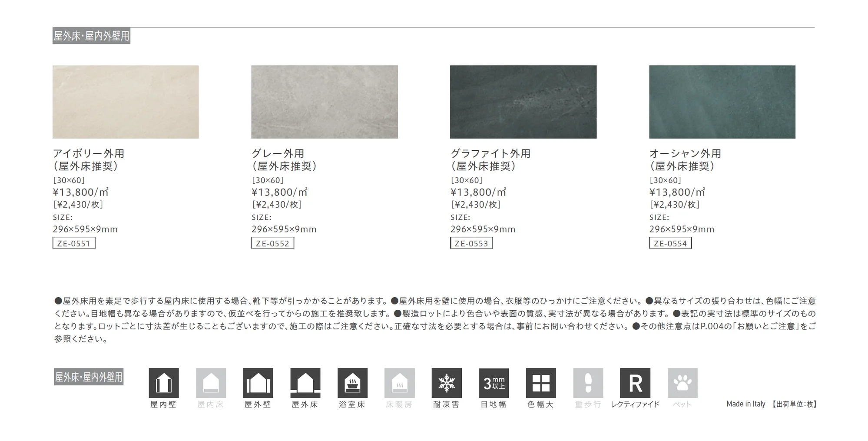Click the greyed 重歩行 footprint icon
This screenshot has height=441, width=868.
pyautogui.click(x=588, y=383)
